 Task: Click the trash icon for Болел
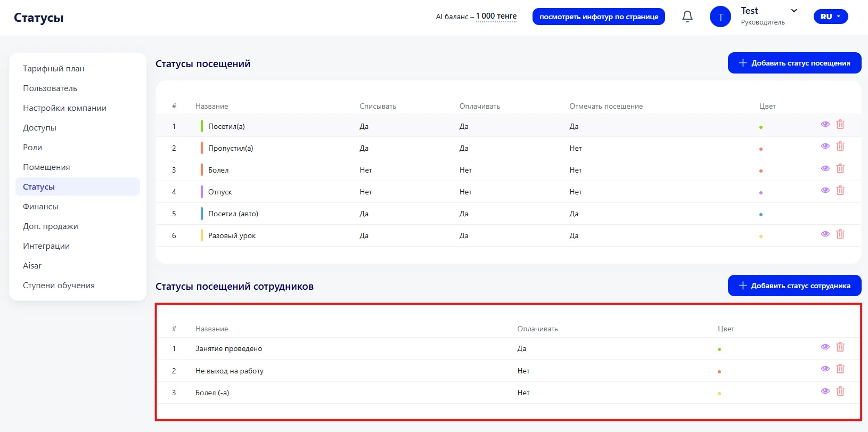click(x=840, y=168)
